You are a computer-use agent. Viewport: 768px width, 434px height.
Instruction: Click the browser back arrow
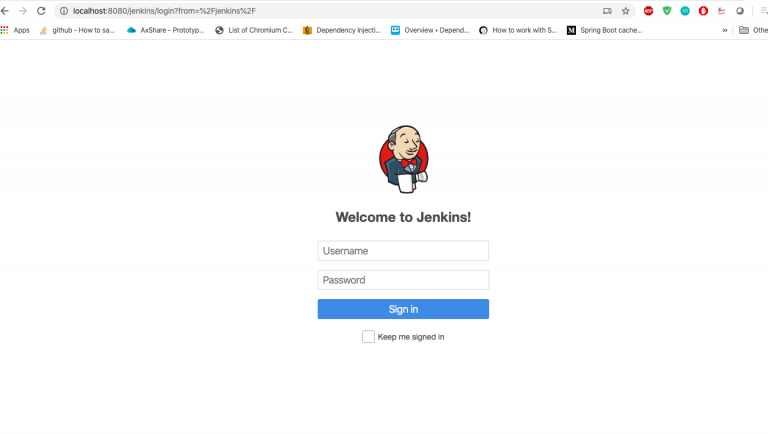[x=5, y=11]
